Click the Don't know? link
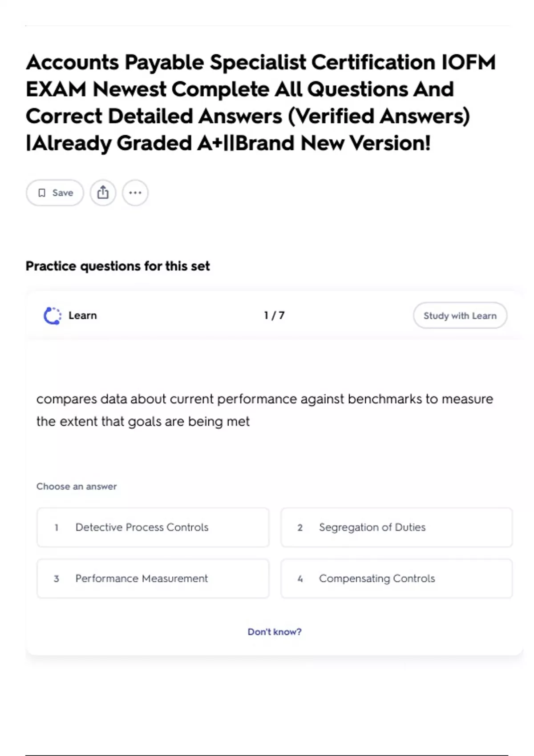Image resolution: width=534 pixels, height=756 pixels. tap(275, 631)
